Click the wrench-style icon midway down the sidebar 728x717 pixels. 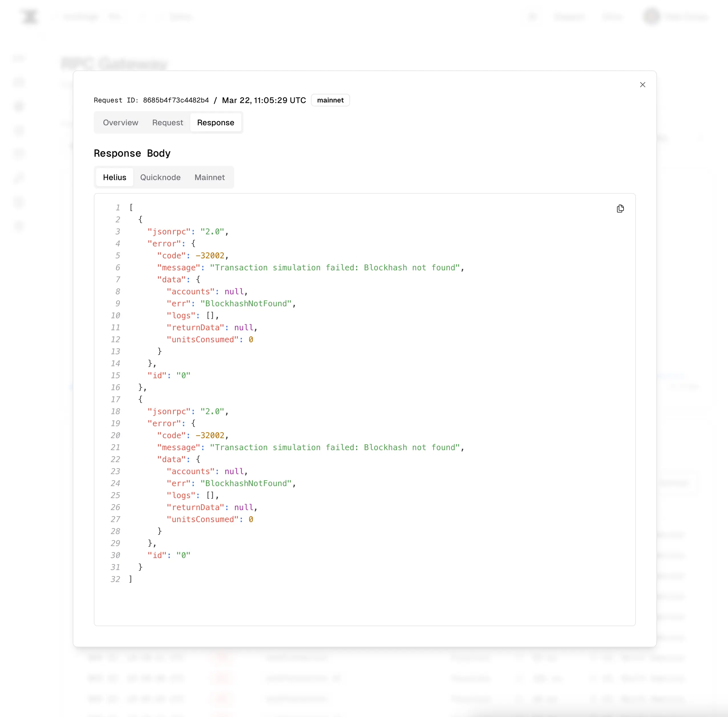19,178
